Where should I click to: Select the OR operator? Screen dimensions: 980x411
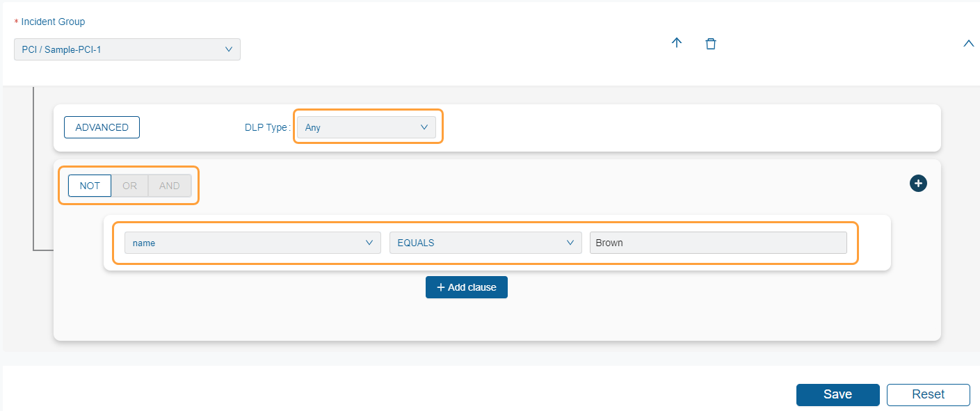(130, 186)
